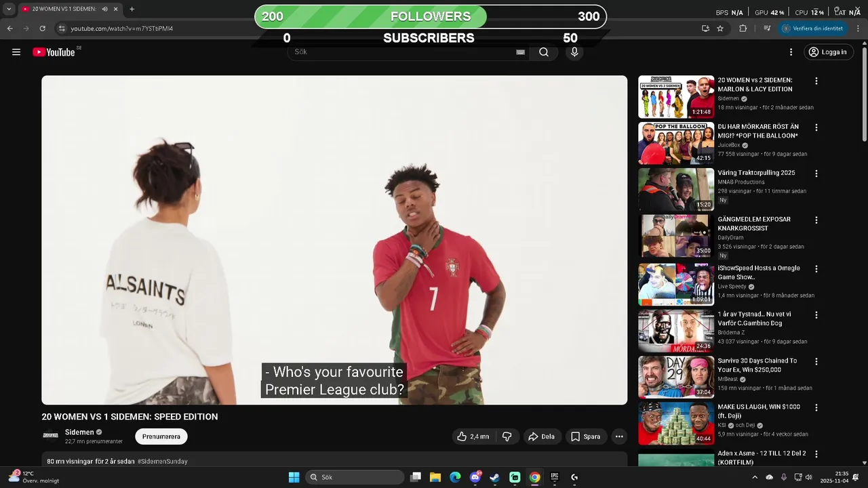Open the Sidemen channel name link
The height and width of the screenshot is (488, 868).
[79, 432]
